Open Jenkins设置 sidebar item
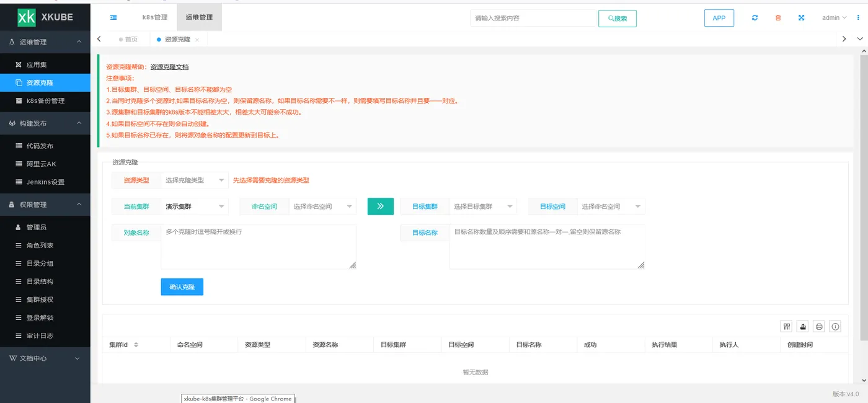Screen dimensions: 868x403 (x=45, y=182)
